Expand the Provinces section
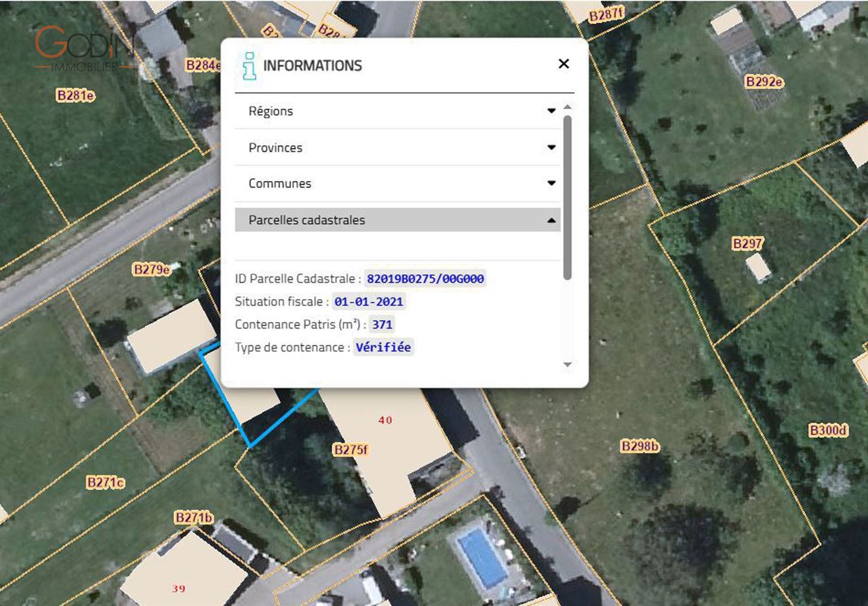The height and width of the screenshot is (606, 868). (397, 147)
